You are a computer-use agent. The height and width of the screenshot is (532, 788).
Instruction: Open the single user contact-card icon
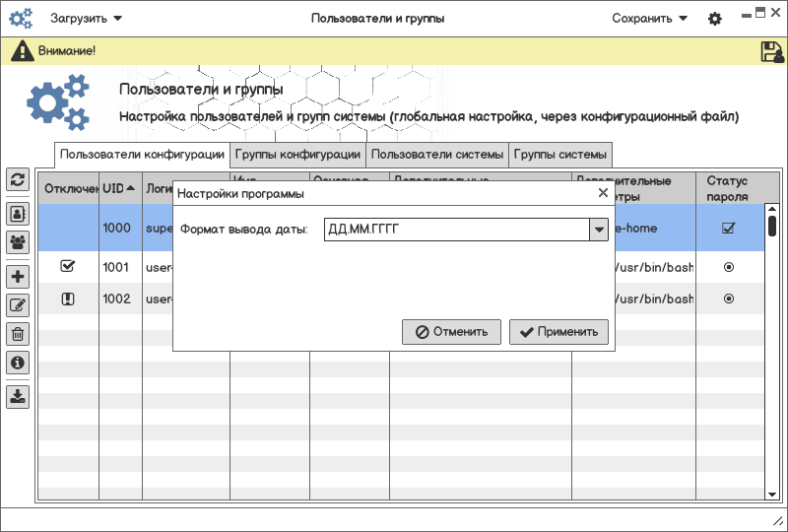click(x=18, y=214)
